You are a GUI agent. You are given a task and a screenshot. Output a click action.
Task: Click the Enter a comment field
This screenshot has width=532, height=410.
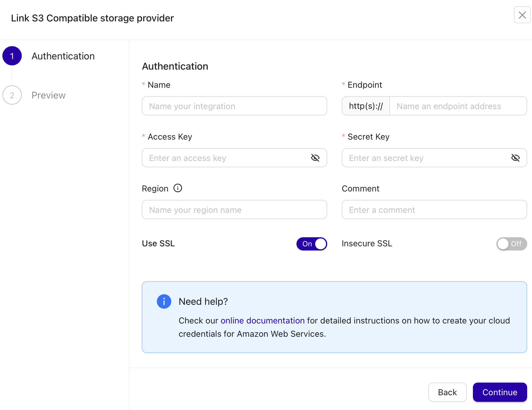434,210
